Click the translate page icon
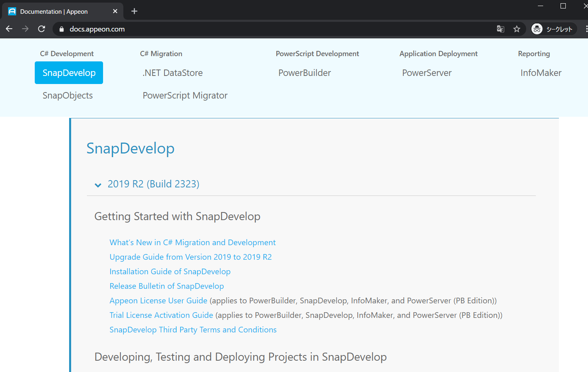Viewport: 588px width, 372px height. tap(500, 29)
